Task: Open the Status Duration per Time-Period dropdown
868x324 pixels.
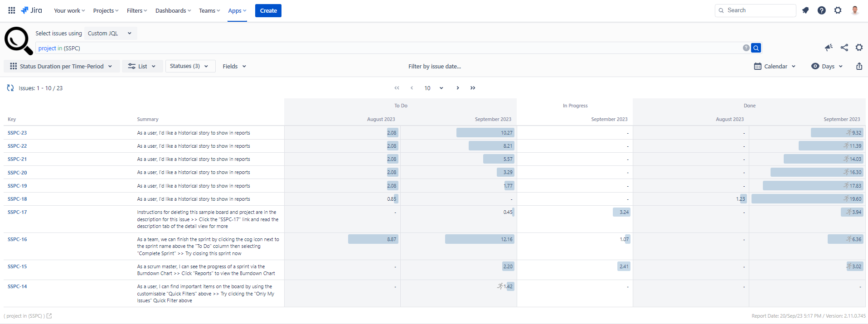Action: [62, 66]
